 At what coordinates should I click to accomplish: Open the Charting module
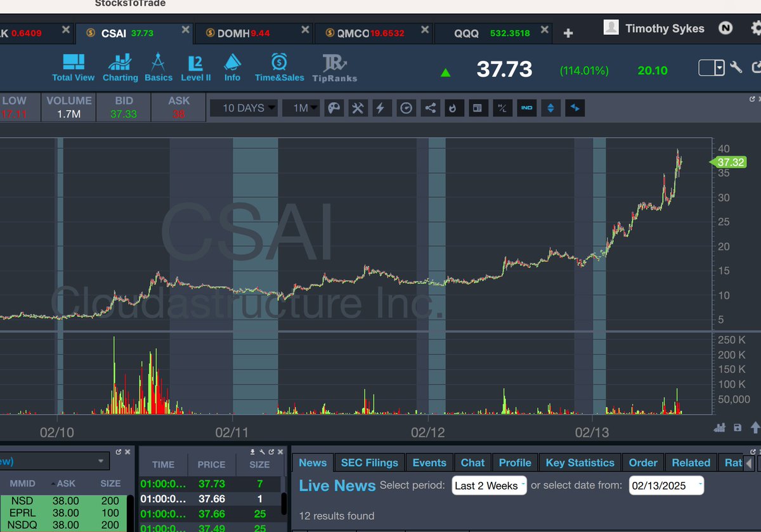[120, 68]
